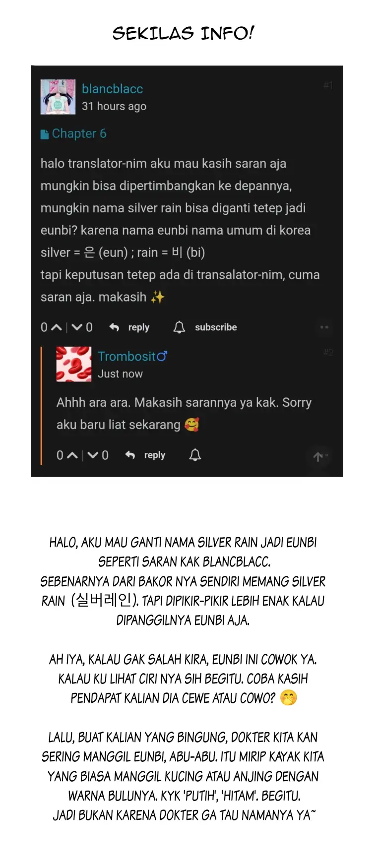Click subscribe text on first comment
This screenshot has height=868, width=377.
pyautogui.click(x=216, y=327)
